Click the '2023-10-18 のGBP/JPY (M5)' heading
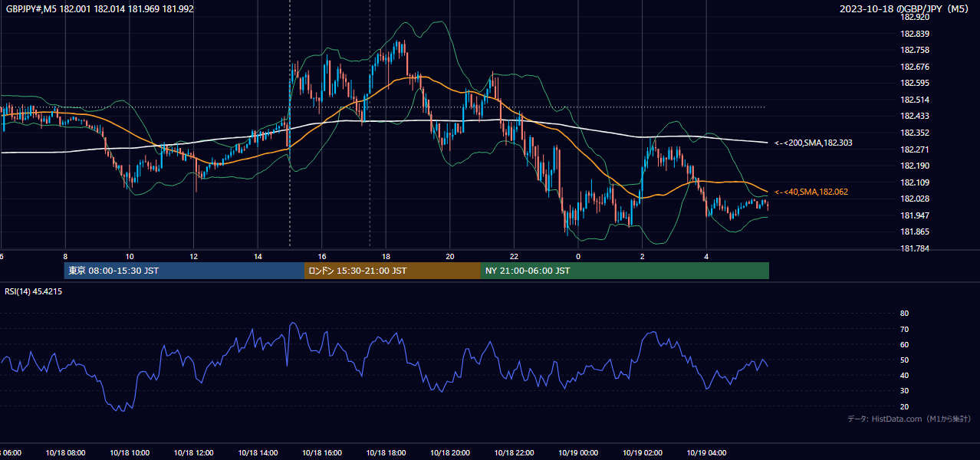This screenshot has height=460, width=980. 906,9
